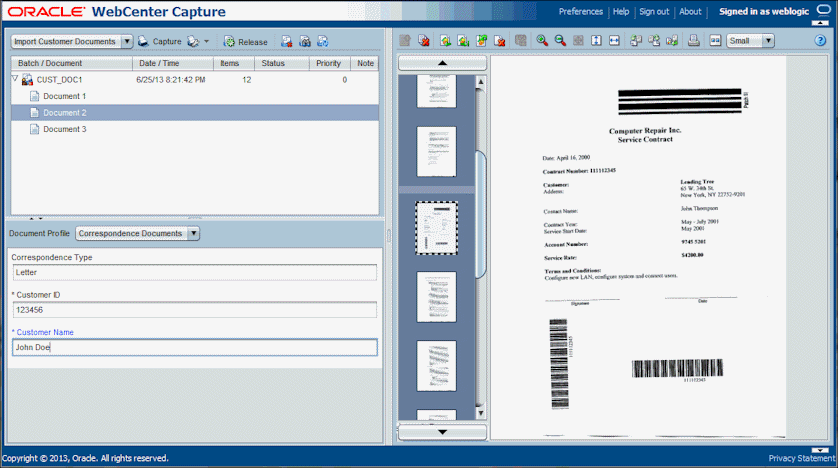Click the grayed grid icon before zoom in
The height and width of the screenshot is (468, 838).
(521, 41)
